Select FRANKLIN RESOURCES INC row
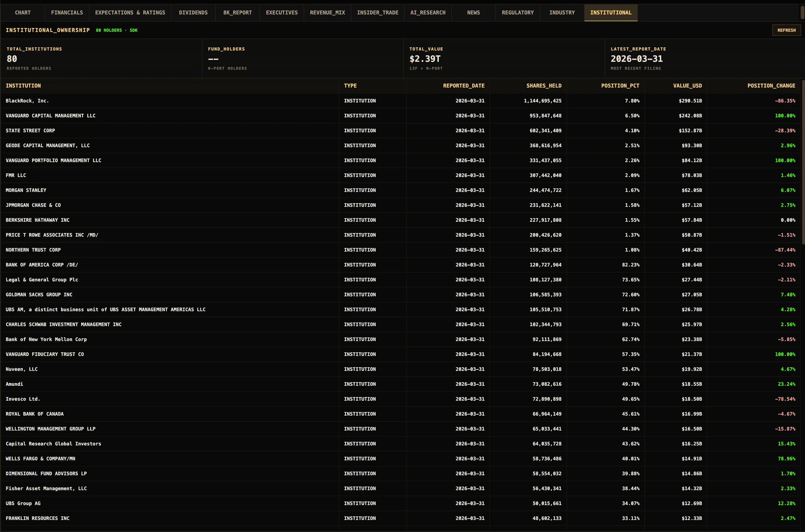The width and height of the screenshot is (805, 532). (401, 519)
